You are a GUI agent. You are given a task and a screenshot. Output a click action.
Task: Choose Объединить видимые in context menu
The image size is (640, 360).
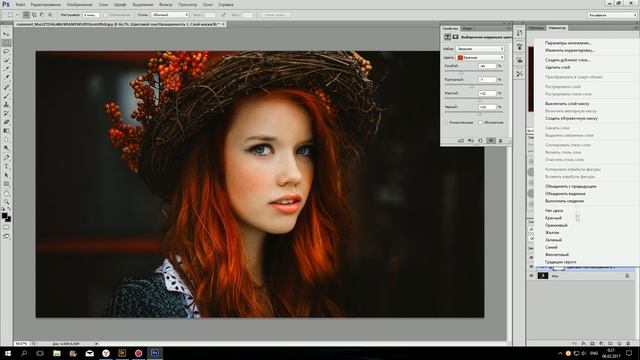coord(565,194)
